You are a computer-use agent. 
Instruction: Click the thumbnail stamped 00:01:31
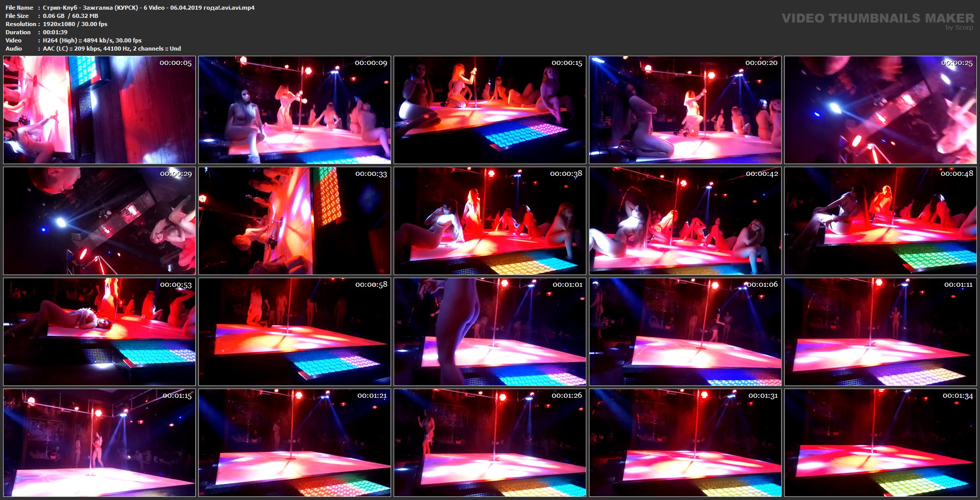685,443
